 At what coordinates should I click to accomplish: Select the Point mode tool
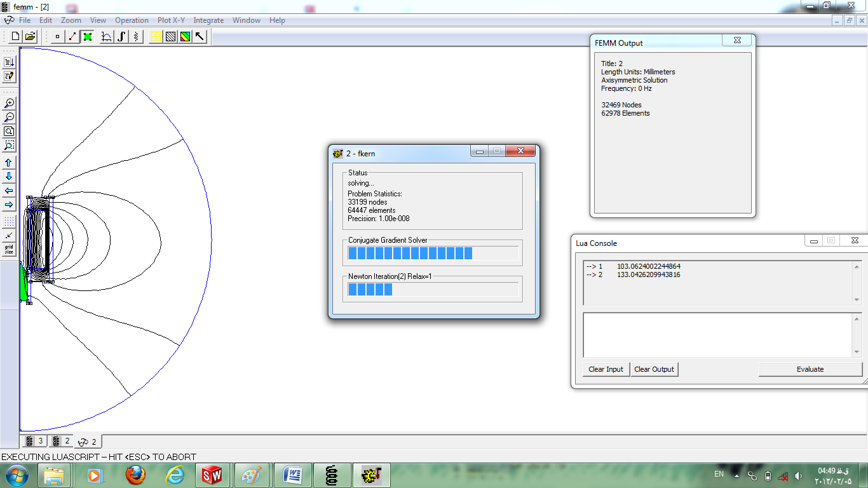(57, 37)
